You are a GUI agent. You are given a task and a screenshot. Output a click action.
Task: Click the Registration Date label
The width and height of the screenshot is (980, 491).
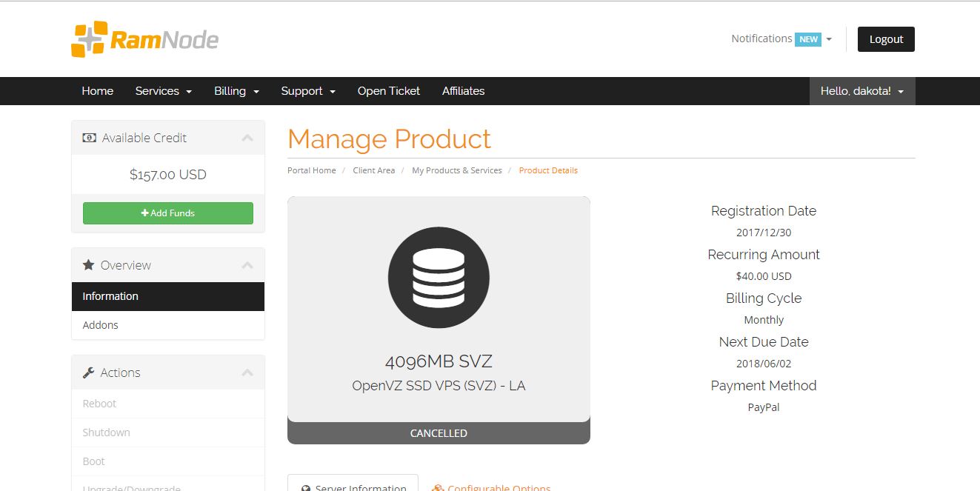tap(764, 211)
